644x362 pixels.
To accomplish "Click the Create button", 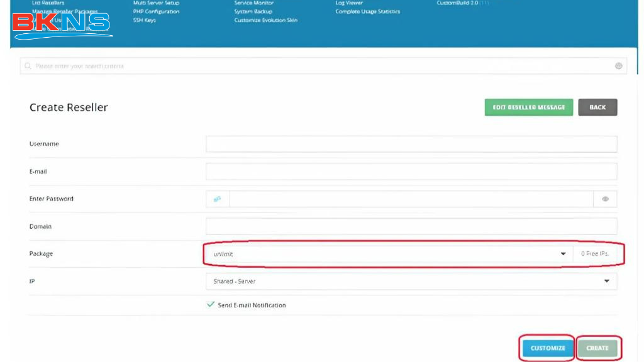I will (597, 348).
